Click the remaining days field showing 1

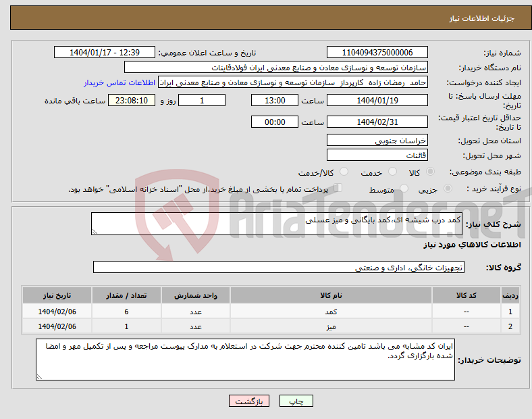[x=202, y=100]
